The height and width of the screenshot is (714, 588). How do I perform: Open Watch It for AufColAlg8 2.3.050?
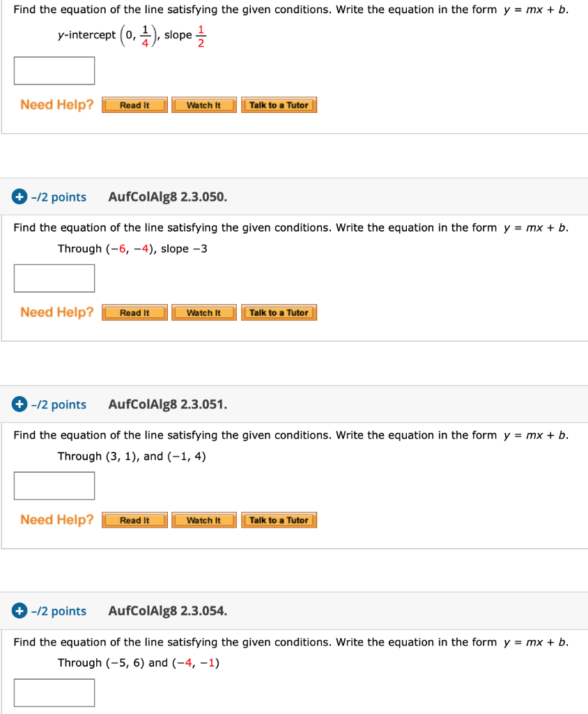coord(203,312)
